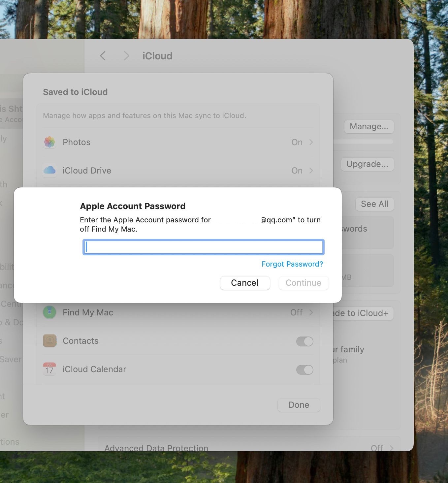Click the Manage... storage button

(x=369, y=126)
